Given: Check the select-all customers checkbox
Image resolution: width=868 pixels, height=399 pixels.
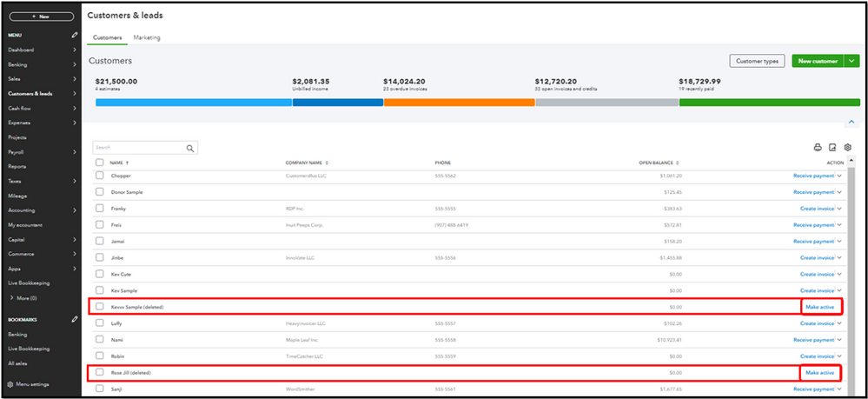Looking at the screenshot, I should tap(100, 163).
